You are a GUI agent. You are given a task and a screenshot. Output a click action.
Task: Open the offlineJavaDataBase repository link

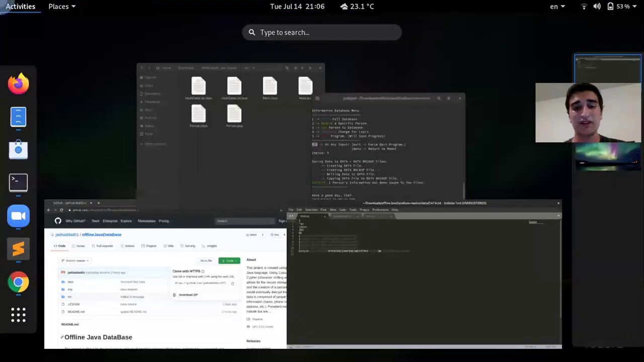click(x=102, y=235)
